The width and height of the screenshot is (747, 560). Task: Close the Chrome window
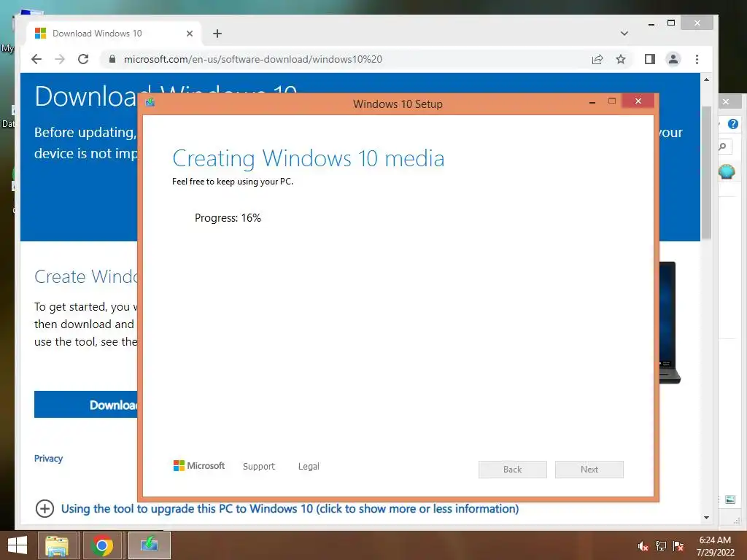coord(697,23)
